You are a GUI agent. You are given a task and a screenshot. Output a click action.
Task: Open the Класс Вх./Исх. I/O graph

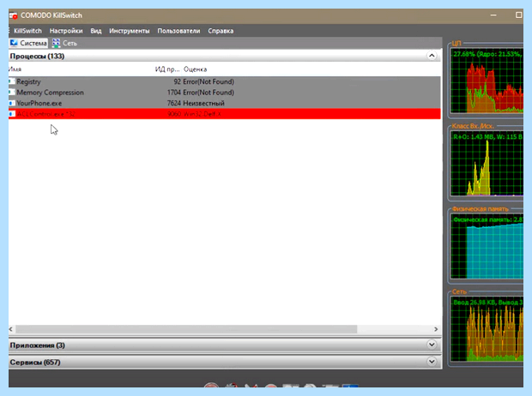click(x=487, y=164)
